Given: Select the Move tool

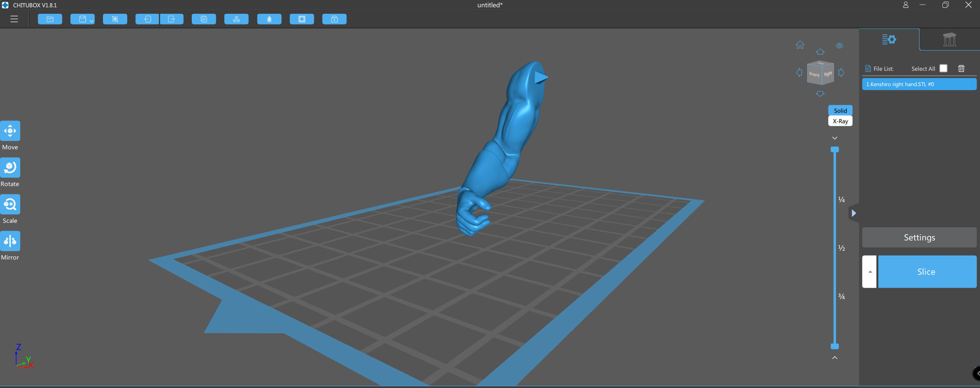Looking at the screenshot, I should pyautogui.click(x=10, y=131).
